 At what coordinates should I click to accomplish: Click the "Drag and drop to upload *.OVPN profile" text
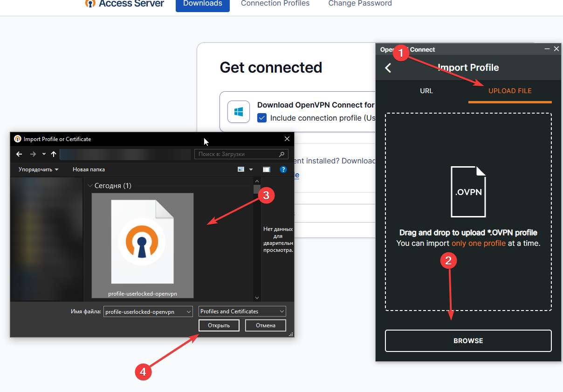(x=468, y=233)
